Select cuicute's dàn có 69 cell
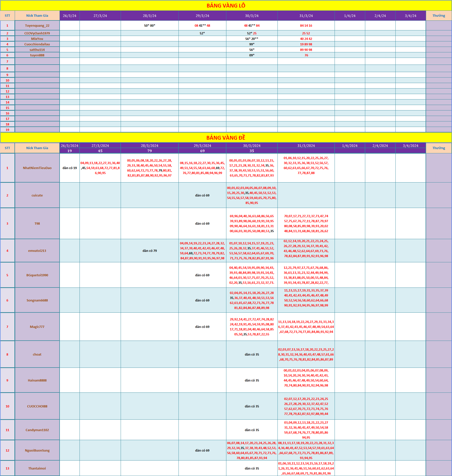 click(202, 195)
